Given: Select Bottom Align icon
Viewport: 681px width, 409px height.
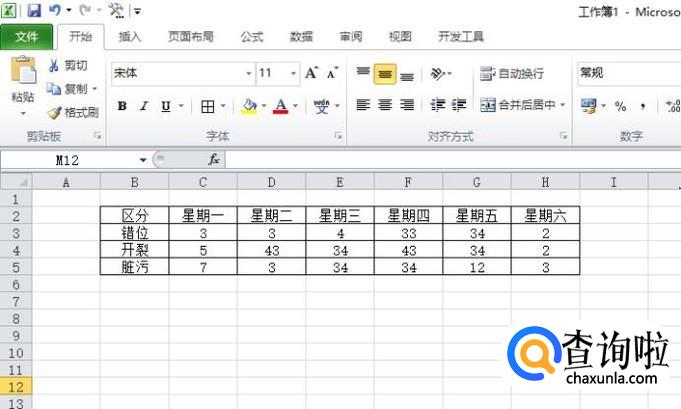Looking at the screenshot, I should pyautogui.click(x=407, y=76).
